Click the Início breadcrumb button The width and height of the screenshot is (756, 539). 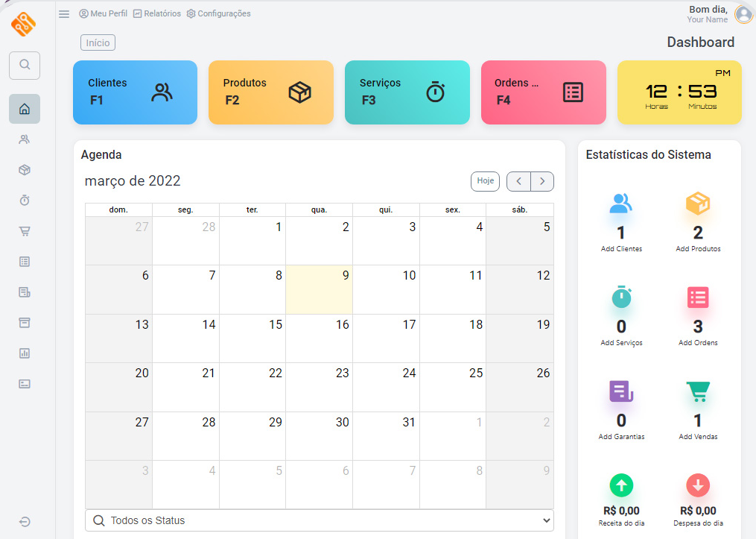coord(98,43)
